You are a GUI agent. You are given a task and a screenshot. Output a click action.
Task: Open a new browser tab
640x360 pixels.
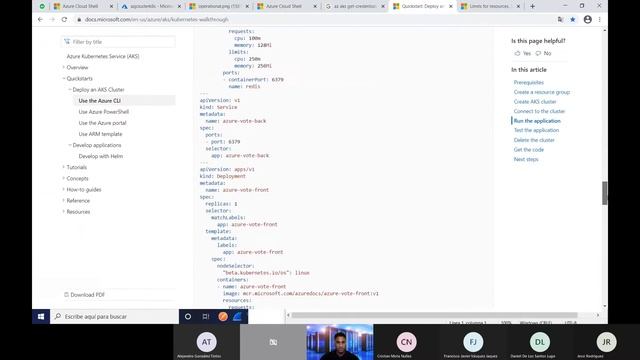click(x=532, y=6)
